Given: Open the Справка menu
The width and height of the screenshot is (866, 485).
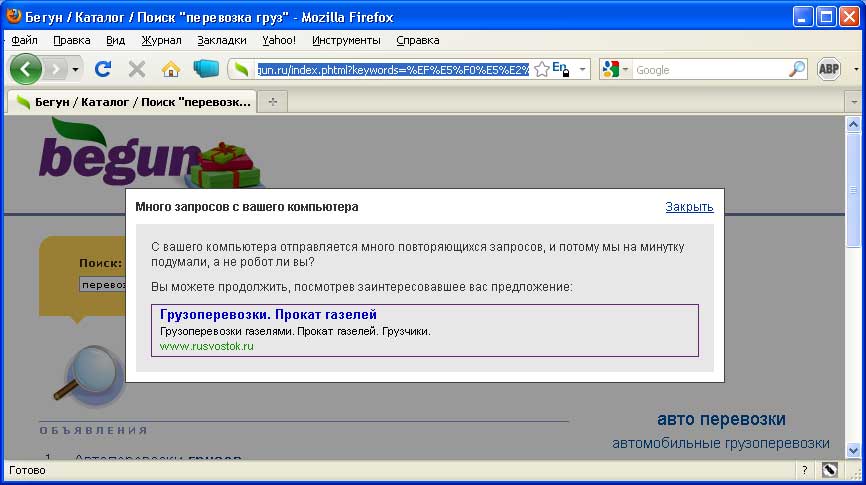Looking at the screenshot, I should point(418,40).
